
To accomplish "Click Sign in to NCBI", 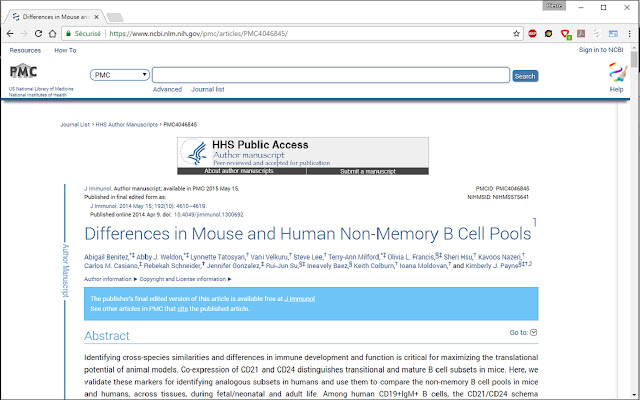I will click(x=601, y=50).
